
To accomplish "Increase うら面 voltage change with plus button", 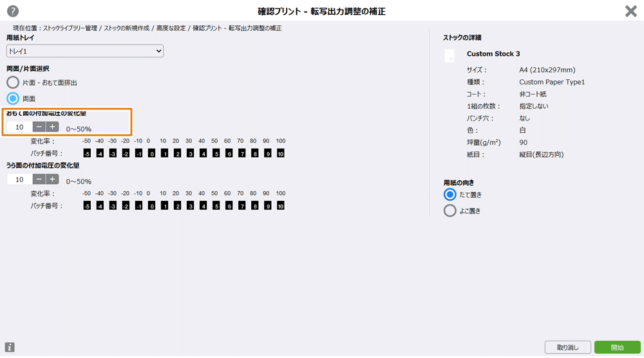I will [x=52, y=180].
